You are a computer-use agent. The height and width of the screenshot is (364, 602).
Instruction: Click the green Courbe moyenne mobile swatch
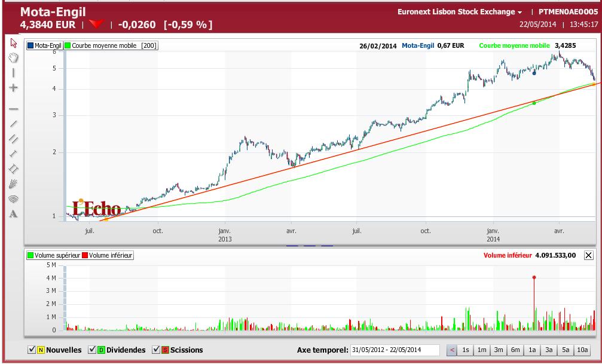68,45
